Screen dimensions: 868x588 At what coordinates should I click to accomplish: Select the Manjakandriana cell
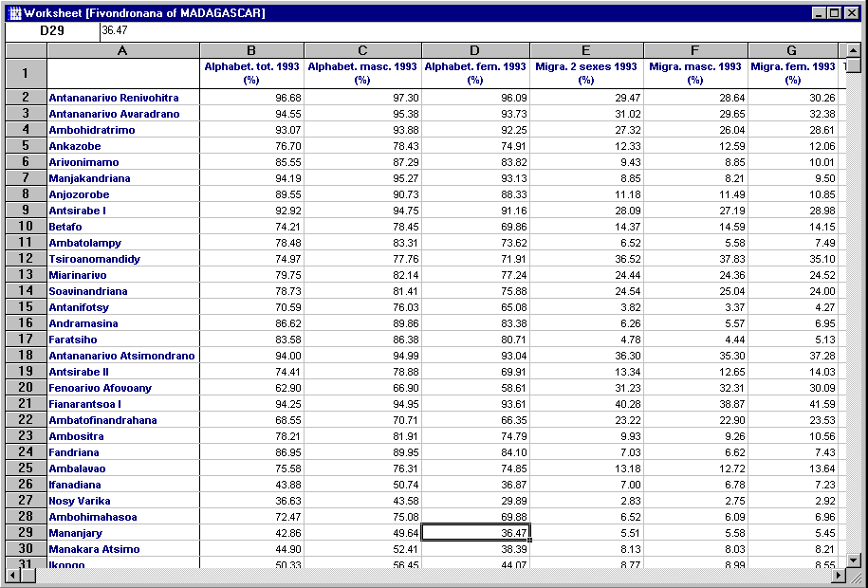123,177
